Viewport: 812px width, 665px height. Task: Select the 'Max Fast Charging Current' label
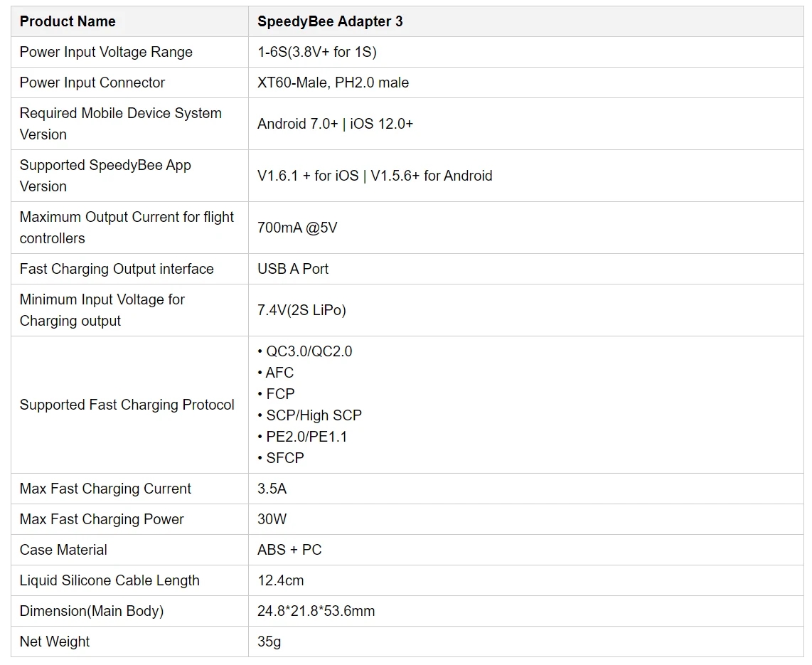click(105, 489)
